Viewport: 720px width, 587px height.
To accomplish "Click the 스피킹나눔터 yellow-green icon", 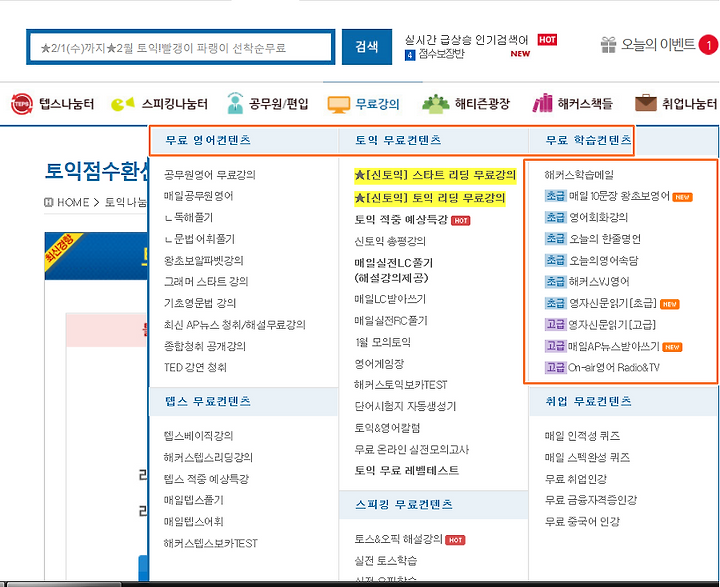I will click(x=123, y=104).
